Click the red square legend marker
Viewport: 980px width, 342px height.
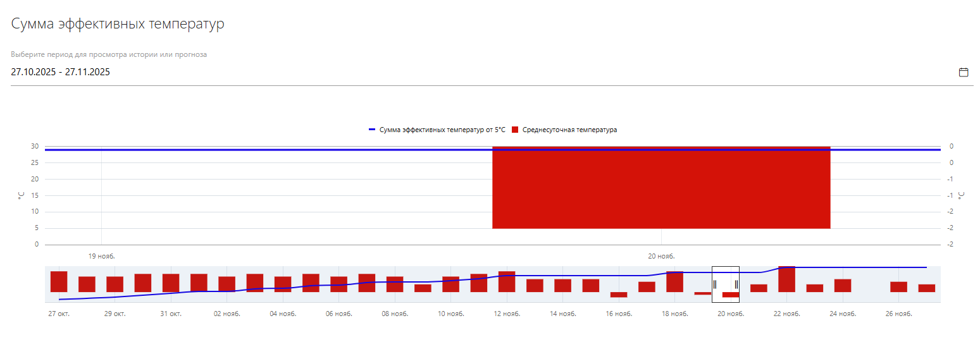(515, 130)
